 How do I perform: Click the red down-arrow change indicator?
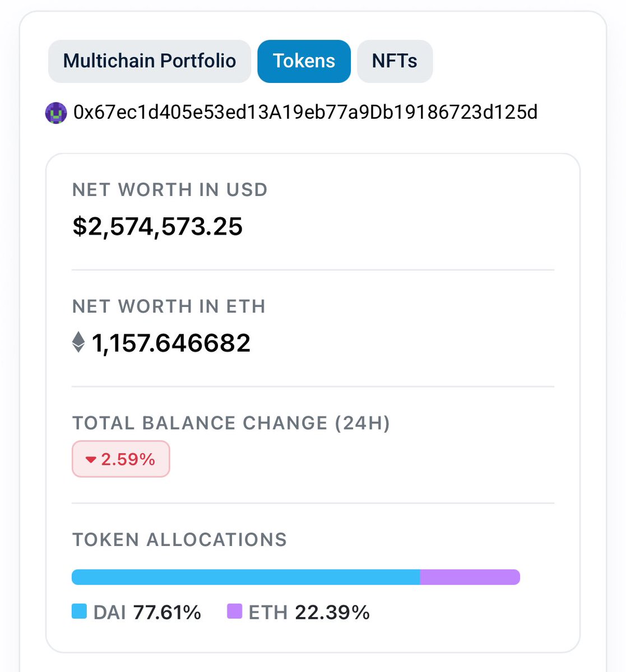point(91,460)
